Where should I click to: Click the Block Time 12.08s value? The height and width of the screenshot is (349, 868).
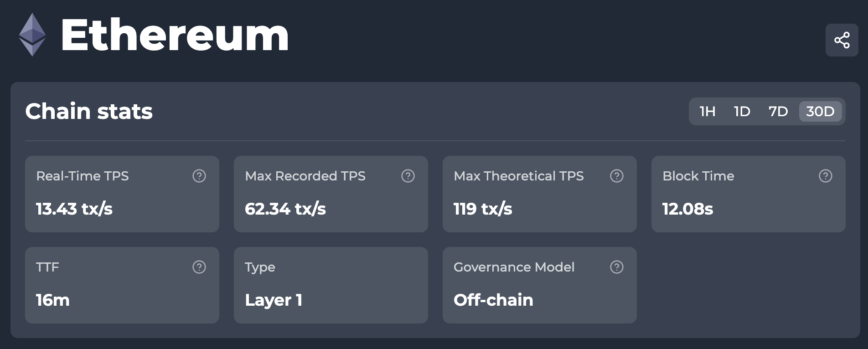(x=687, y=209)
